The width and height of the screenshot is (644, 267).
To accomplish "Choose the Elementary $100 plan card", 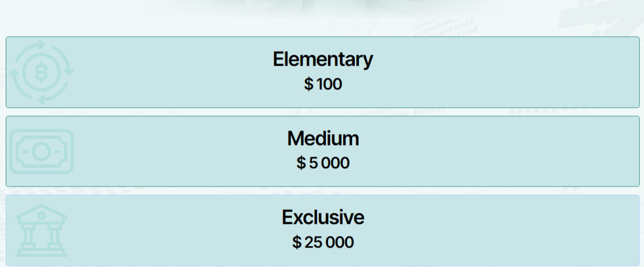I will 473,72.
